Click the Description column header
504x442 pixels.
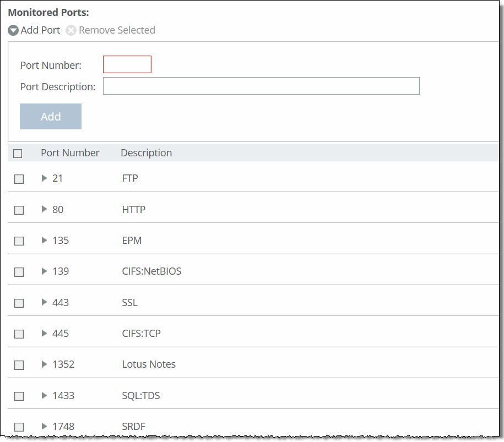(146, 152)
